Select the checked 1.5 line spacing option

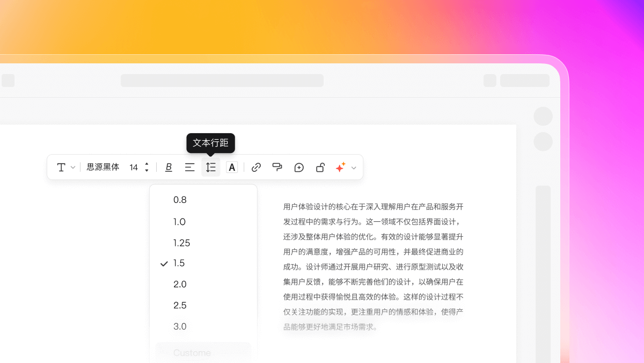[179, 263]
